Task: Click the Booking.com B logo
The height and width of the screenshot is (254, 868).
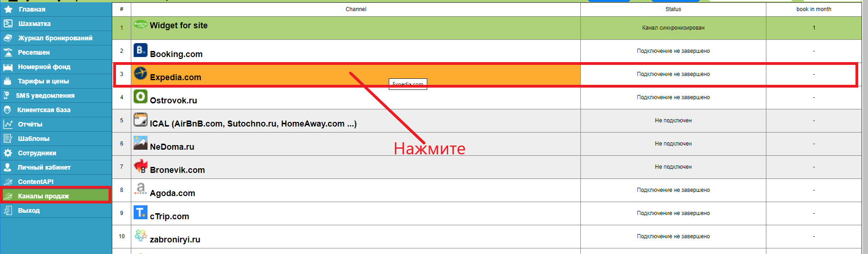Action: 141,50
